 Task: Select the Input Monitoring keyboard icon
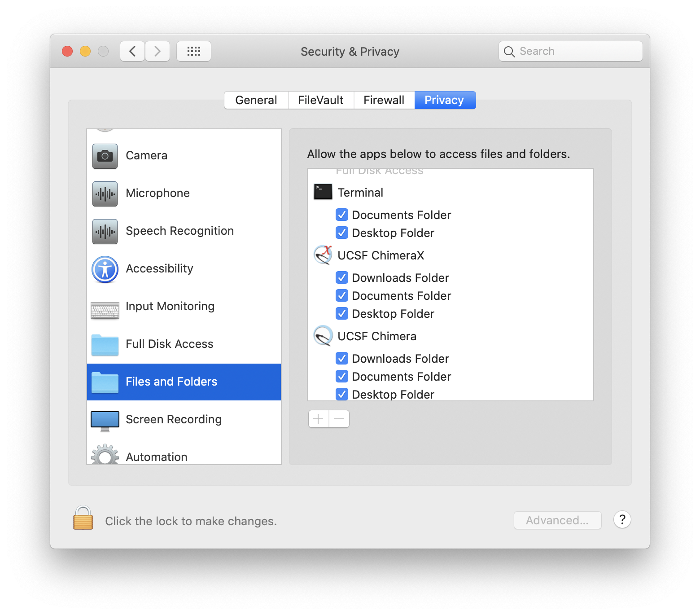pyautogui.click(x=105, y=307)
